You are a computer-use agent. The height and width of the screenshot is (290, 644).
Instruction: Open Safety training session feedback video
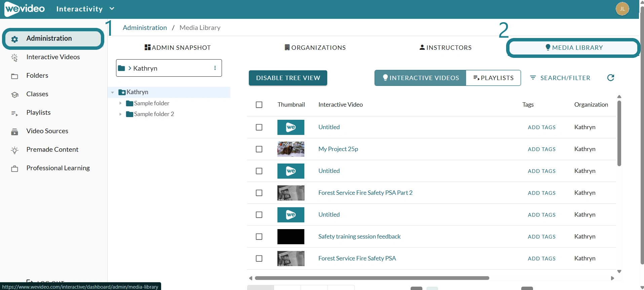(359, 236)
